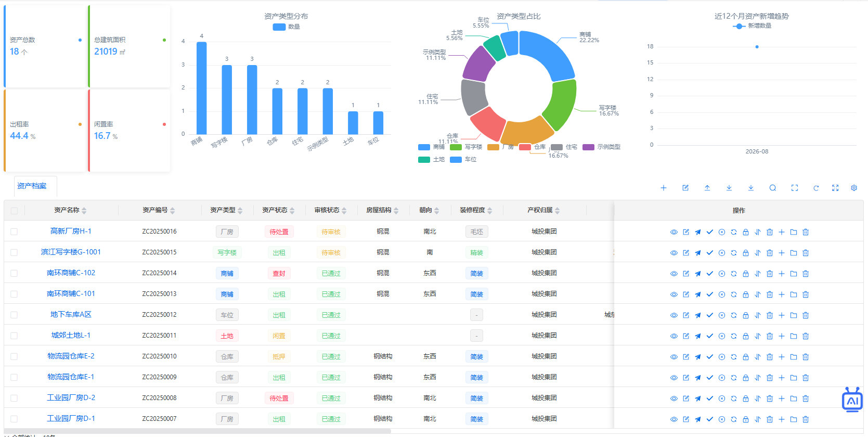Click up-down transfer arrows icon in 物流园仓库E-1 row
The width and height of the screenshot is (868, 437).
click(x=758, y=378)
